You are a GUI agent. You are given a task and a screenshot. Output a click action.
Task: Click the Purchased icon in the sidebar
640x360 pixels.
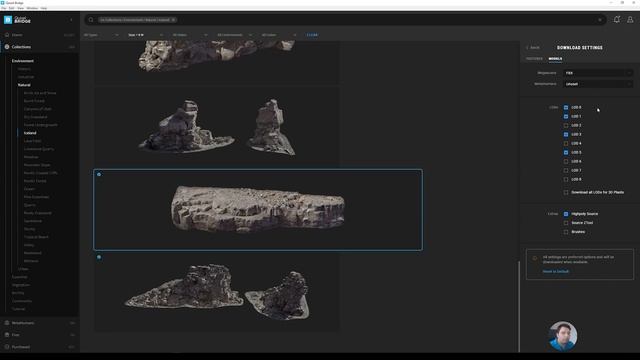tap(7, 347)
